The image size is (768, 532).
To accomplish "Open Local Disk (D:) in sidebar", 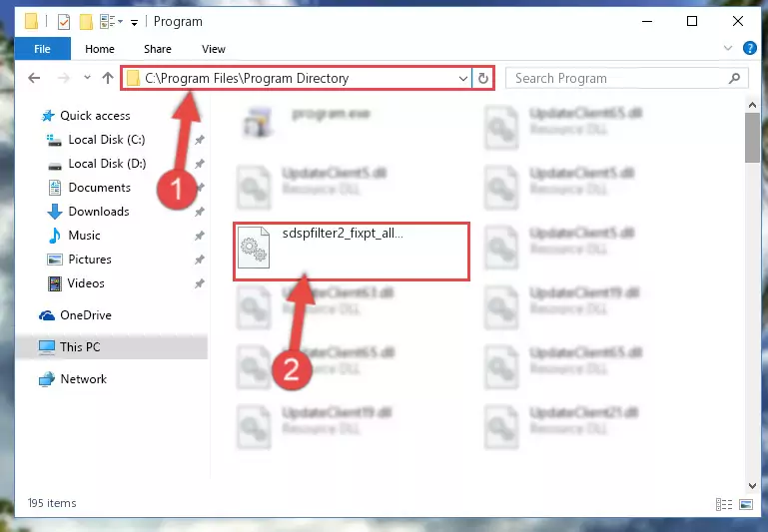I will coord(107,164).
